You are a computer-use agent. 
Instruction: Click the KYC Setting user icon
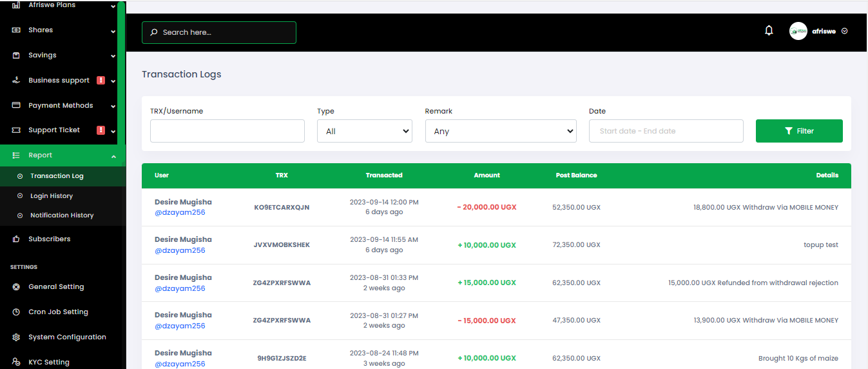click(x=16, y=362)
